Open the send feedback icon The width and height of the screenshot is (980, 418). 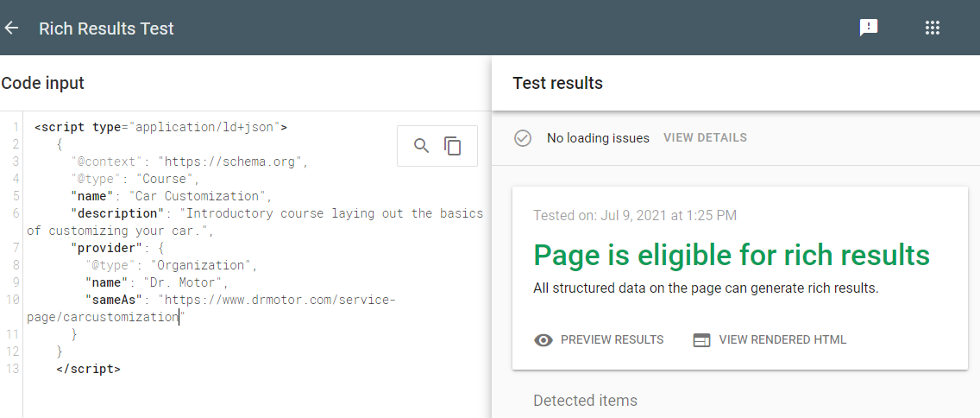pos(869,28)
